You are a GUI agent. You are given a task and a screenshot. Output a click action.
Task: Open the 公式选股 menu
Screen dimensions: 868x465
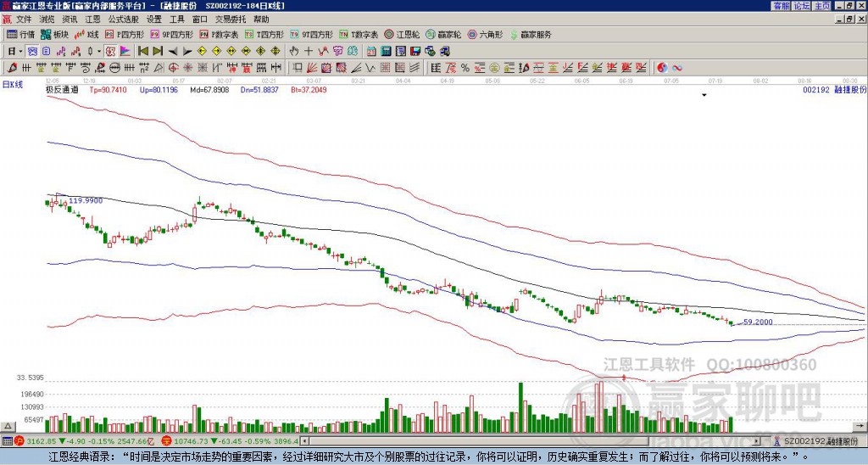tap(123, 20)
